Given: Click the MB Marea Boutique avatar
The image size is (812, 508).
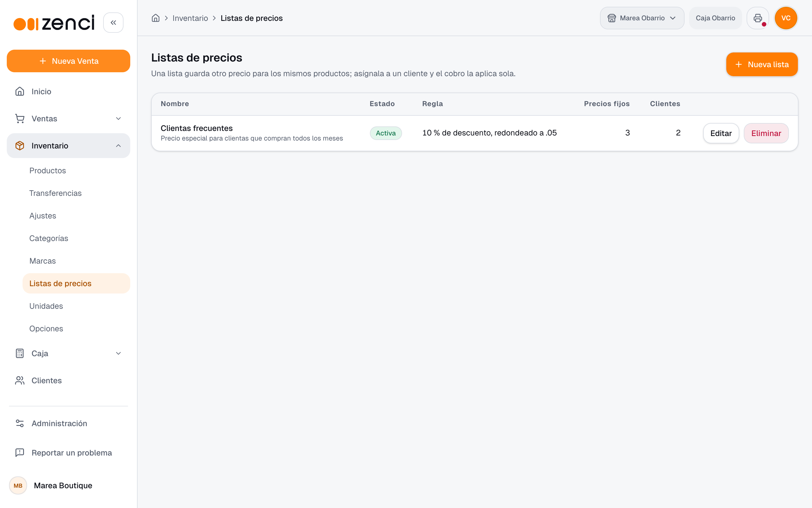Looking at the screenshot, I should [18, 485].
